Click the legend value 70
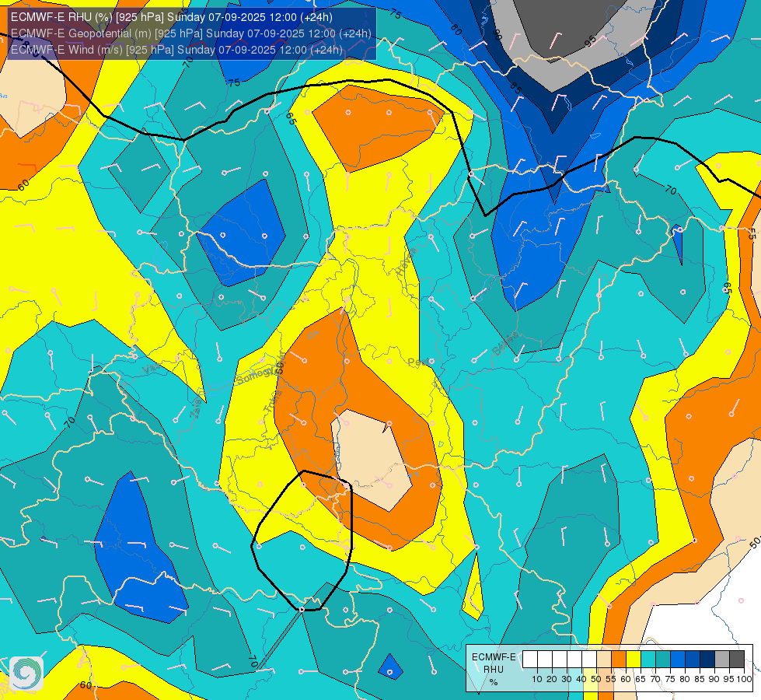 [656, 679]
